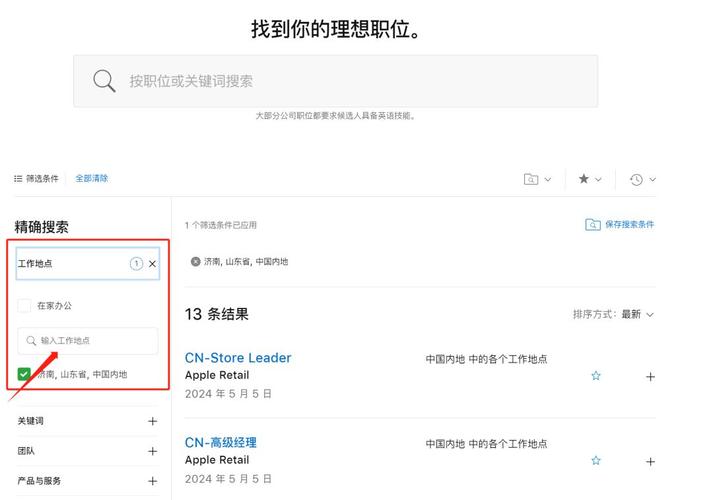Remove the 济南 filter chip via its x icon
This screenshot has height=500, width=713.
(196, 262)
